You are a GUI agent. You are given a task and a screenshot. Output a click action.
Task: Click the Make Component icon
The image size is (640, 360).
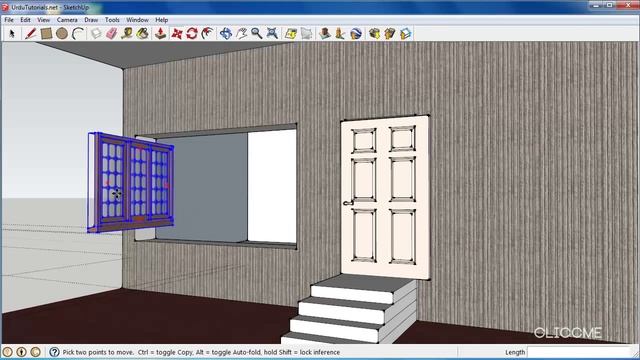tap(96, 33)
